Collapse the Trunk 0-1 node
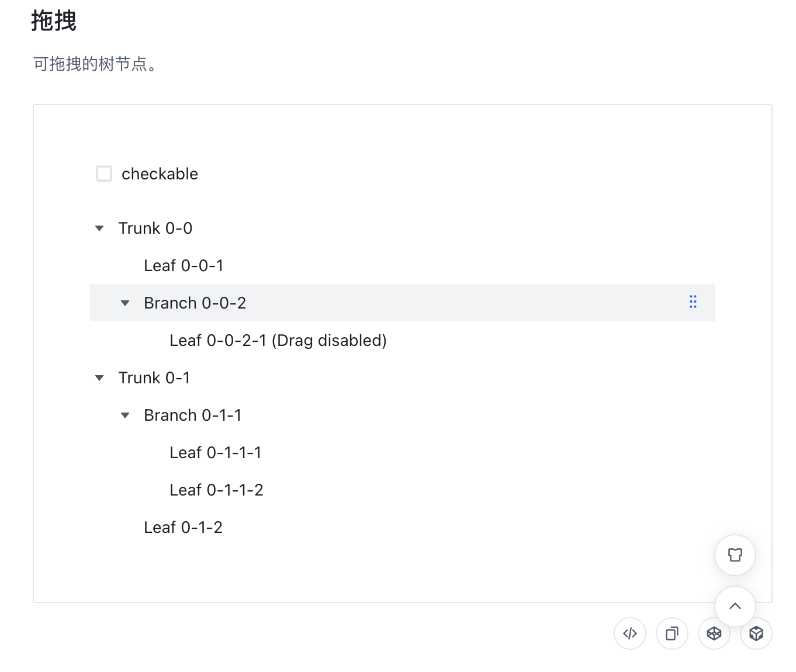This screenshot has height=672, width=796. tap(99, 377)
